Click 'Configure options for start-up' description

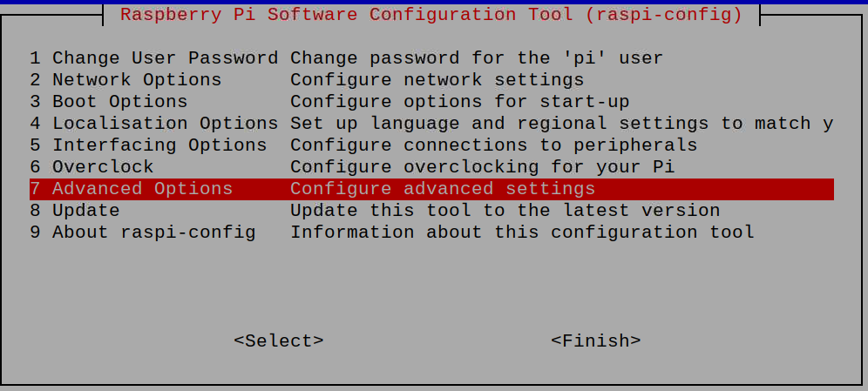459,102
